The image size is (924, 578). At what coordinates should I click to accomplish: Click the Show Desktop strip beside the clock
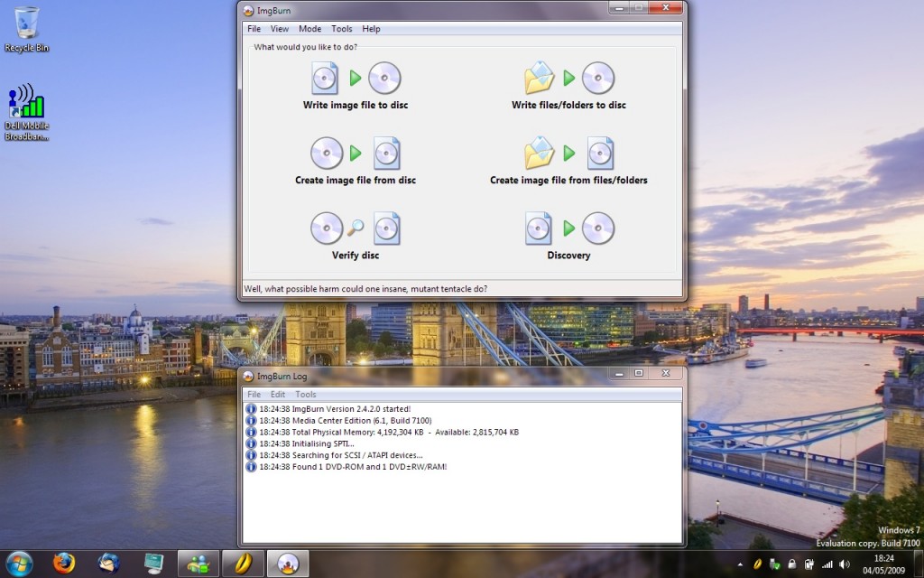point(919,564)
